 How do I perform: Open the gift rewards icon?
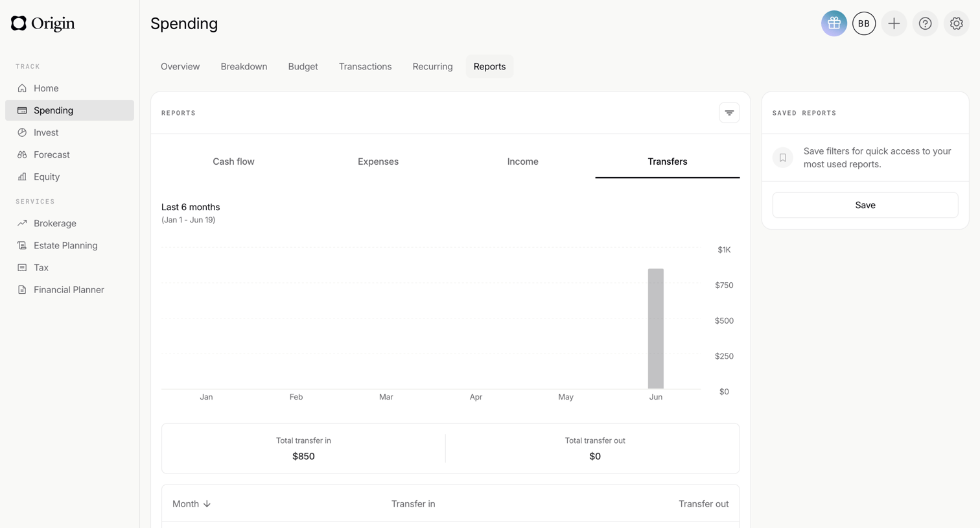tap(834, 23)
